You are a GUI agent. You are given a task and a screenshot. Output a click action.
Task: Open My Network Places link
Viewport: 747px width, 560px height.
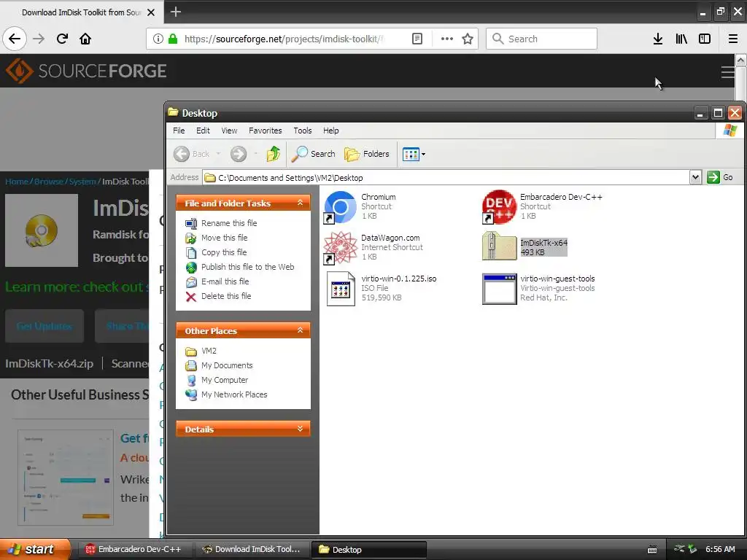(234, 394)
